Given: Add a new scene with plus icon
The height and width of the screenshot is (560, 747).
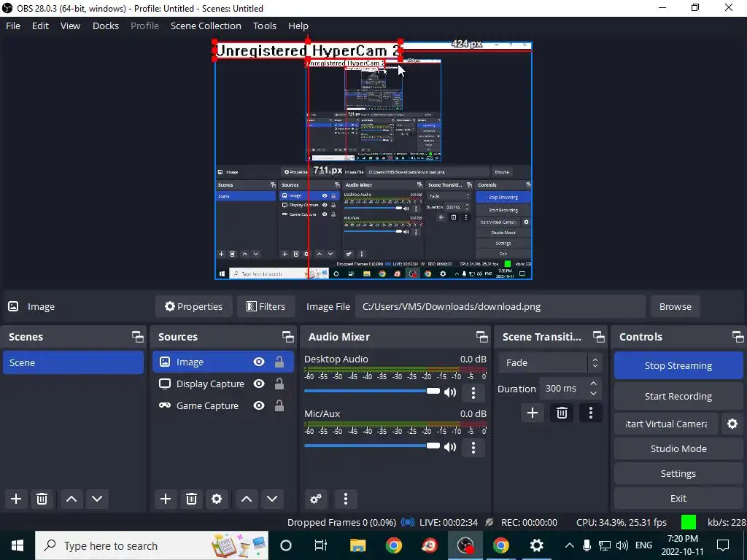Looking at the screenshot, I should click(16, 499).
